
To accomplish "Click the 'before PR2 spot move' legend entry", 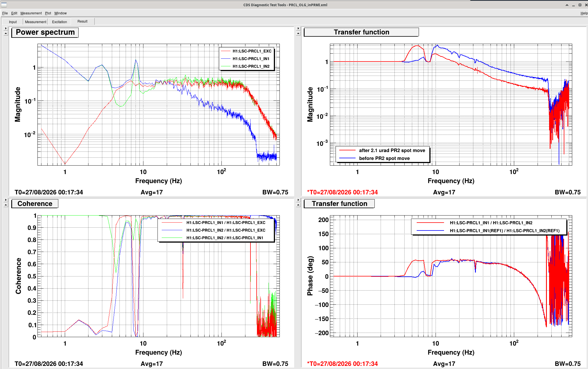I will click(x=384, y=158).
